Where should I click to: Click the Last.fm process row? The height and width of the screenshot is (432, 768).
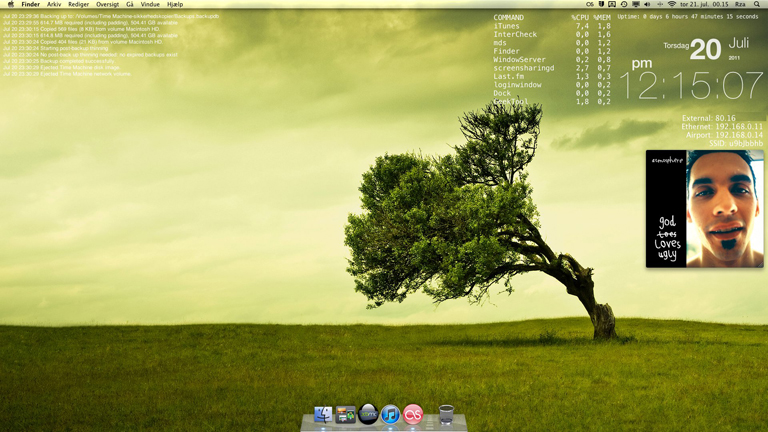pos(552,76)
